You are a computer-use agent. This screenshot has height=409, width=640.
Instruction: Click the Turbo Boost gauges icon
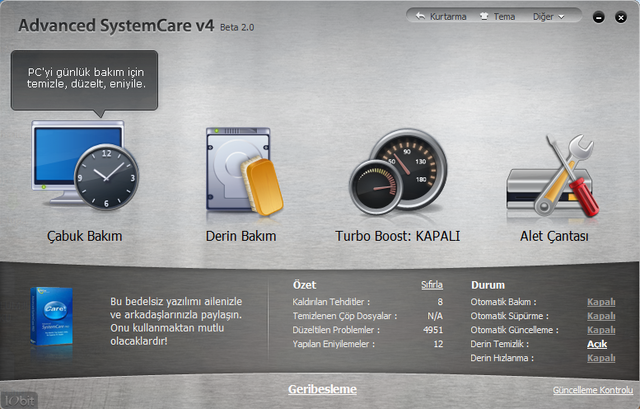[x=398, y=172]
